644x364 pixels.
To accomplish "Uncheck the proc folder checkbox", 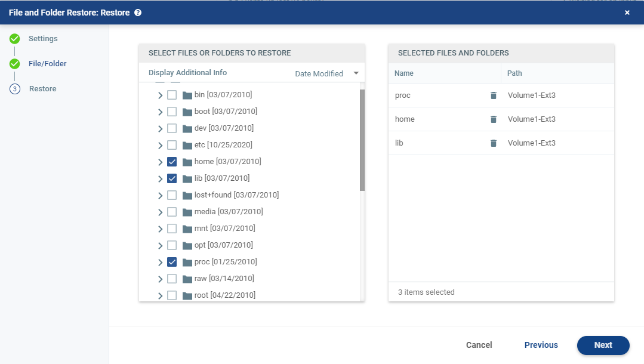I will coord(172,262).
